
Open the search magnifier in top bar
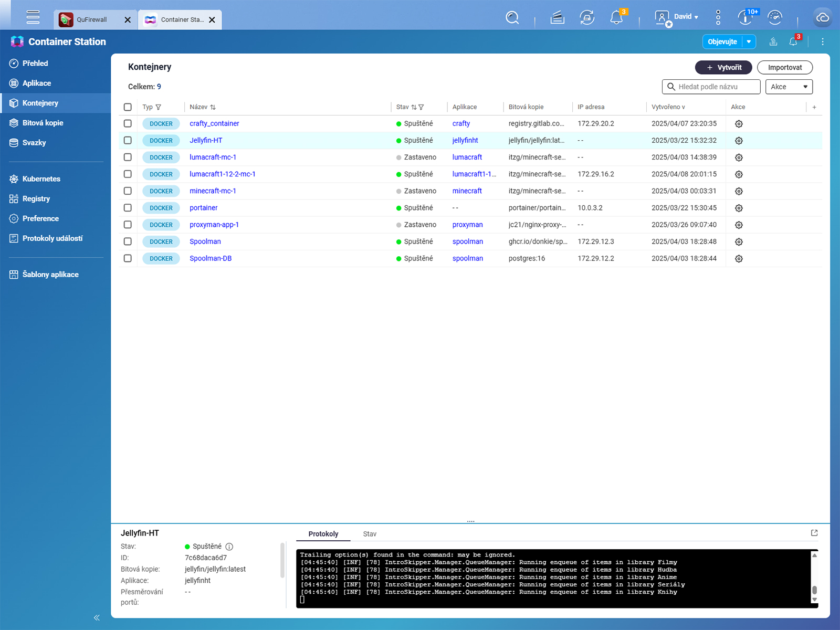[x=512, y=18]
